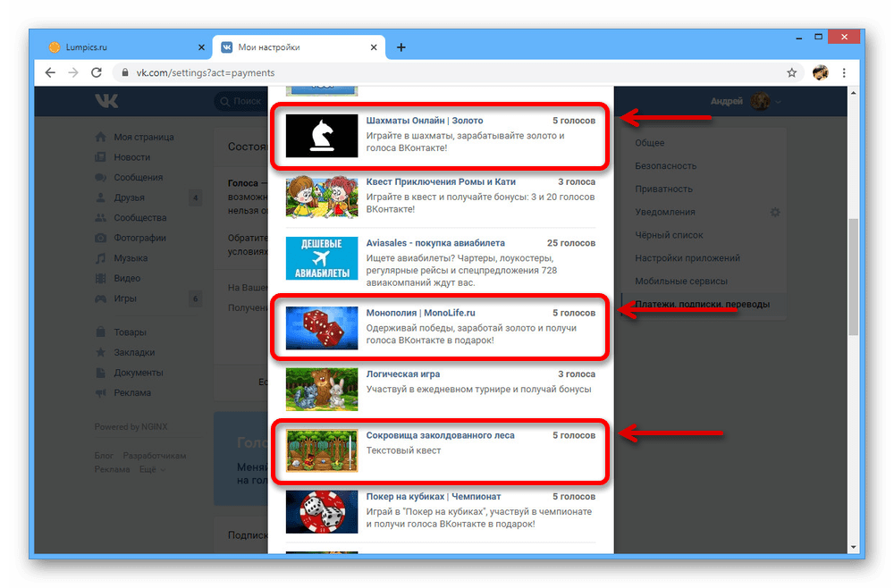Open Chrome three-dot menu
Image resolution: width=894 pixels, height=588 pixels.
(844, 72)
